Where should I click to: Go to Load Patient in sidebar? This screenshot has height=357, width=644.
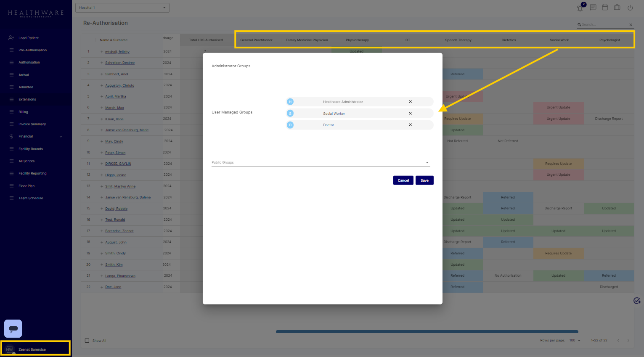coord(29,38)
